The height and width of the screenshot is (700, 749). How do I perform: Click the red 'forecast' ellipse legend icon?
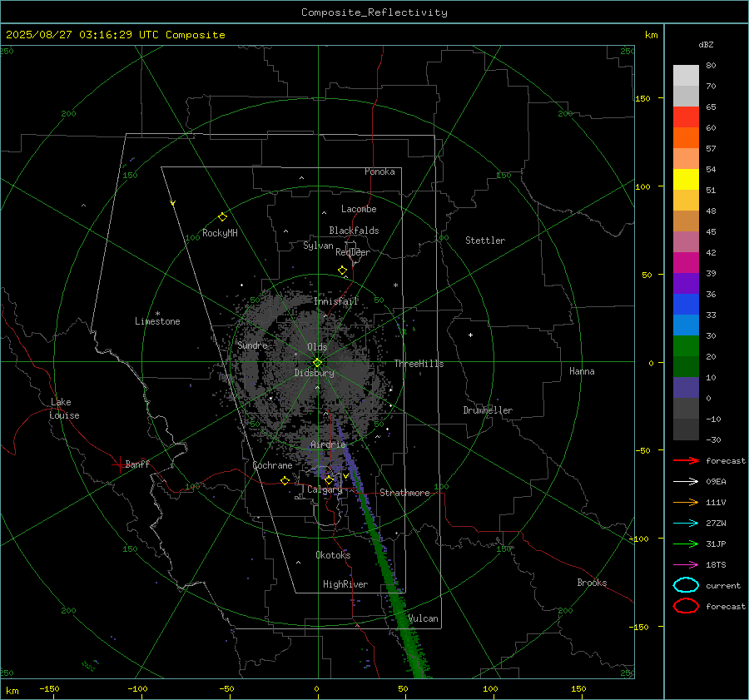click(x=686, y=606)
